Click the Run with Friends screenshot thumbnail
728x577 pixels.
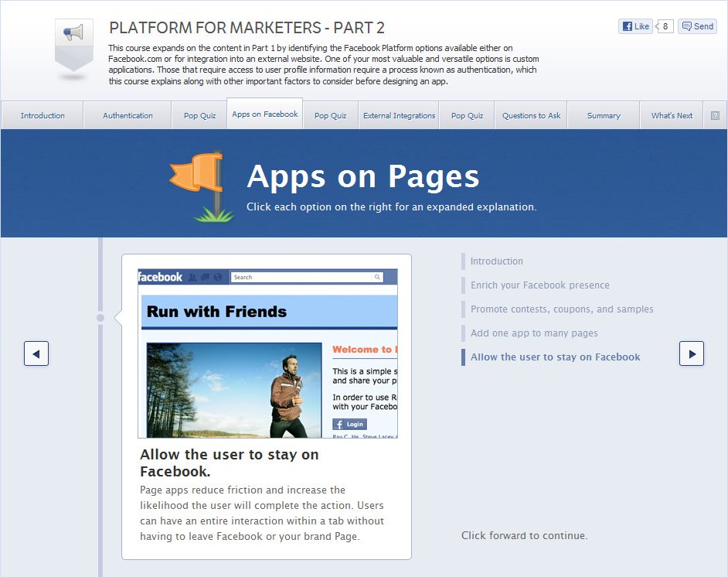coord(268,353)
